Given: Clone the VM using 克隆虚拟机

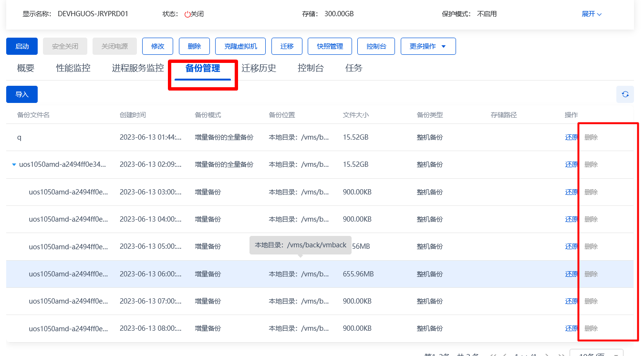Looking at the screenshot, I should pos(241,46).
